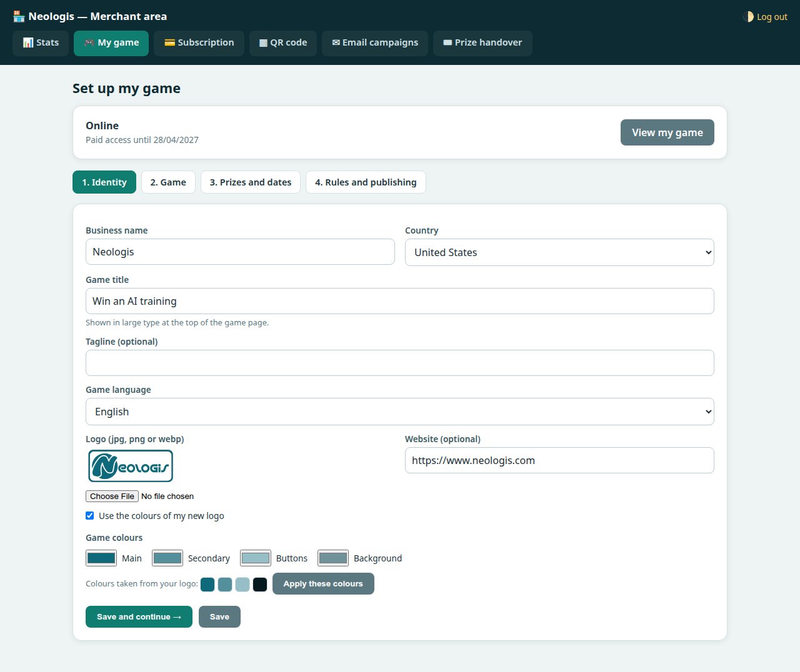Click the View my game button
This screenshot has width=800, height=672.
[x=667, y=132]
